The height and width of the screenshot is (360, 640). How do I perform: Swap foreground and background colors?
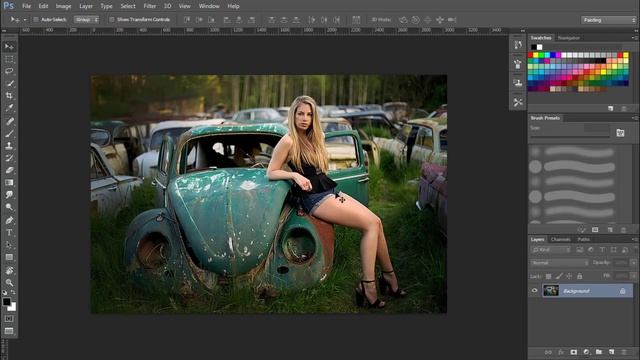coord(13,292)
